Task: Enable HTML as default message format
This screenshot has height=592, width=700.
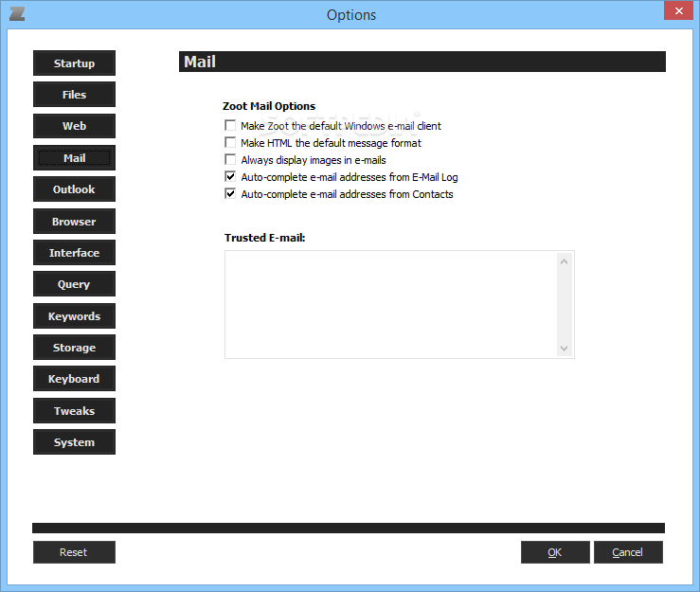Action: click(x=230, y=142)
